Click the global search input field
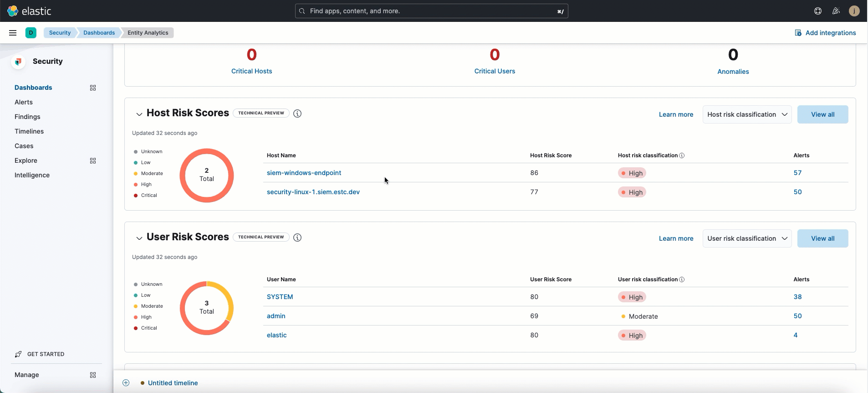The height and width of the screenshot is (393, 868). pyautogui.click(x=431, y=11)
